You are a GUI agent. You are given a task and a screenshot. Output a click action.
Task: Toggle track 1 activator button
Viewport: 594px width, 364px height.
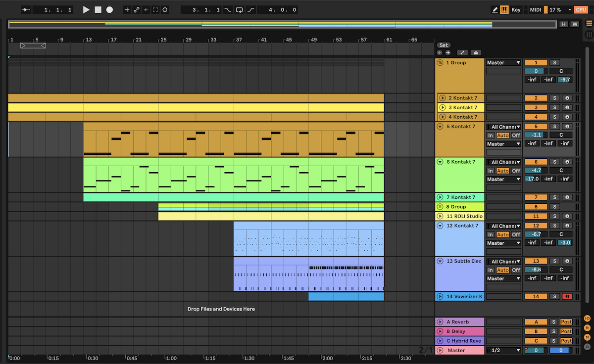pyautogui.click(x=536, y=63)
